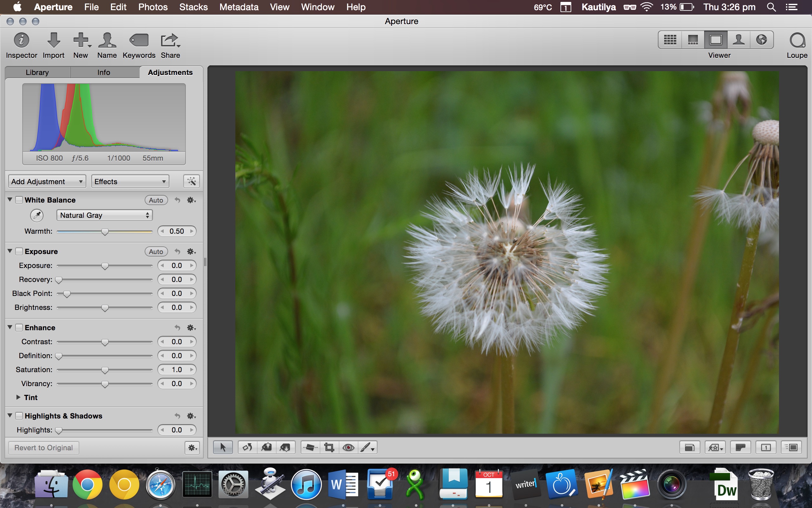Image resolution: width=812 pixels, height=508 pixels.
Task: Switch to Split View layout
Action: point(693,40)
